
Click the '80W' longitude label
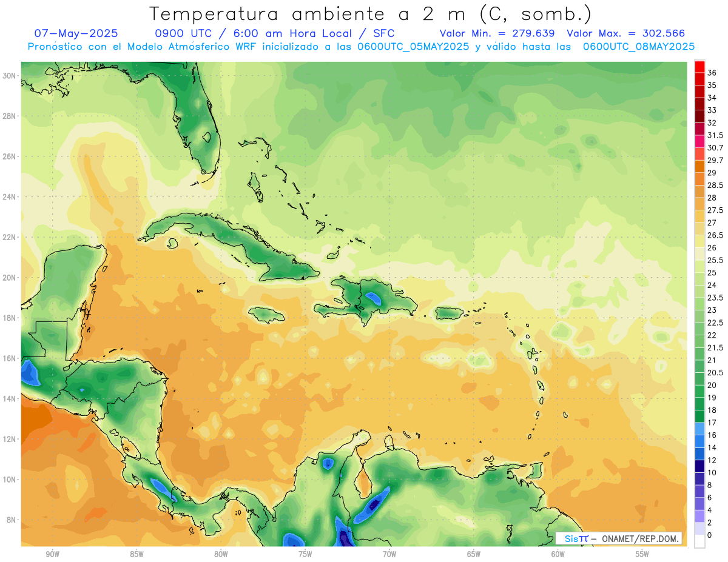[221, 555]
